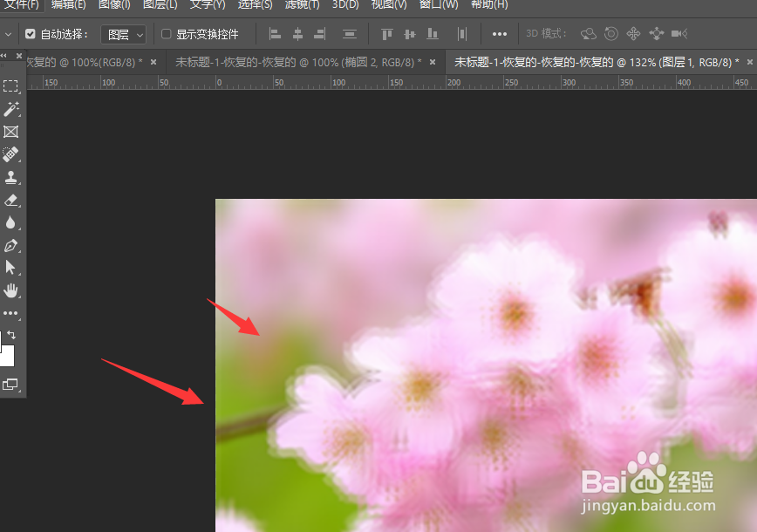Open the 编辑(E) menu

tap(69, 5)
